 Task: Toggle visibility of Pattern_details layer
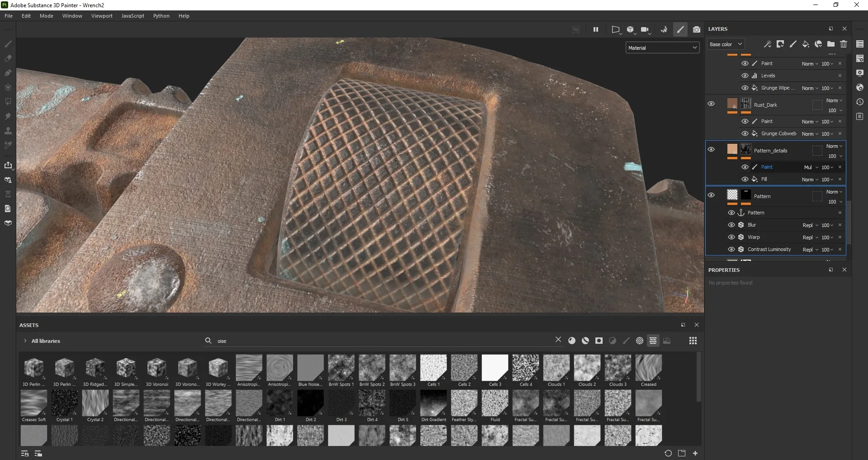click(711, 149)
